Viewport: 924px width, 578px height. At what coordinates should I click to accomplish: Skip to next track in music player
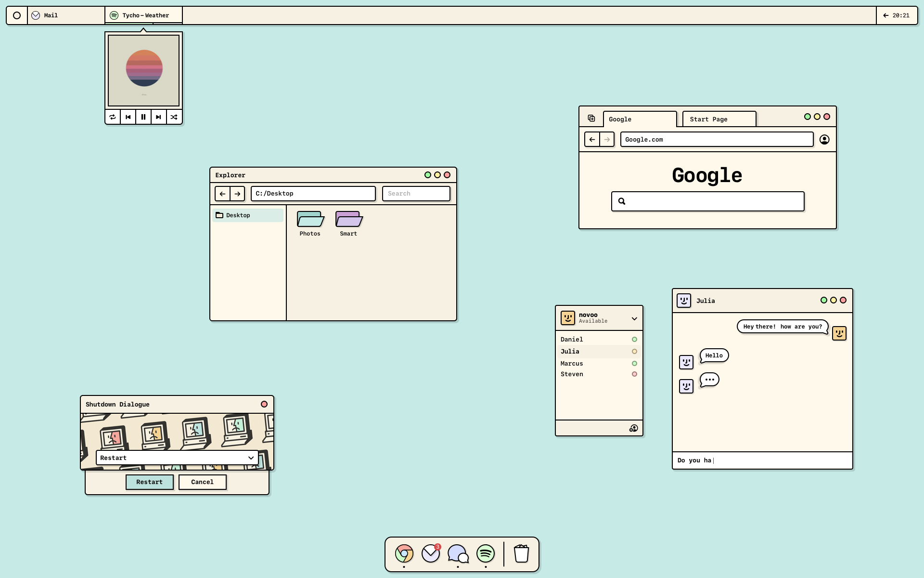tap(159, 117)
